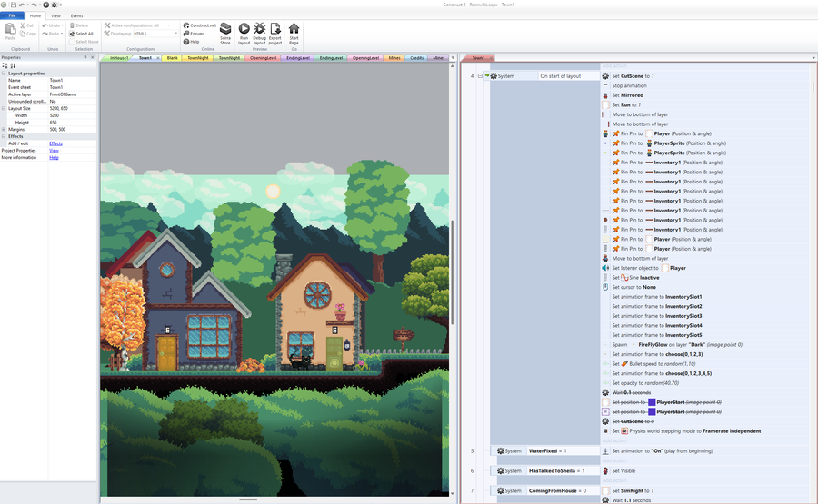The image size is (818, 504).
Task: Click the Save icon in quick access toolbar
Action: pyautogui.click(x=13, y=5)
